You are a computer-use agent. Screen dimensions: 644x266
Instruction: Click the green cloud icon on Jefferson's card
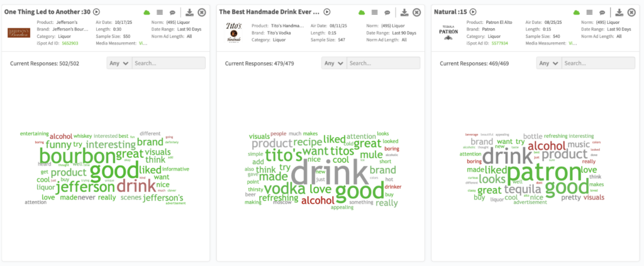147,12
